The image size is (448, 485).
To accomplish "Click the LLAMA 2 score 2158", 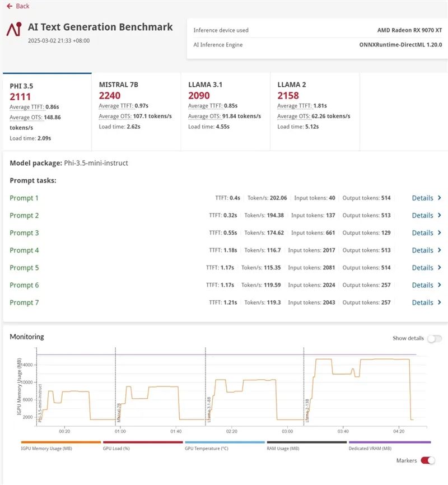I will (288, 96).
